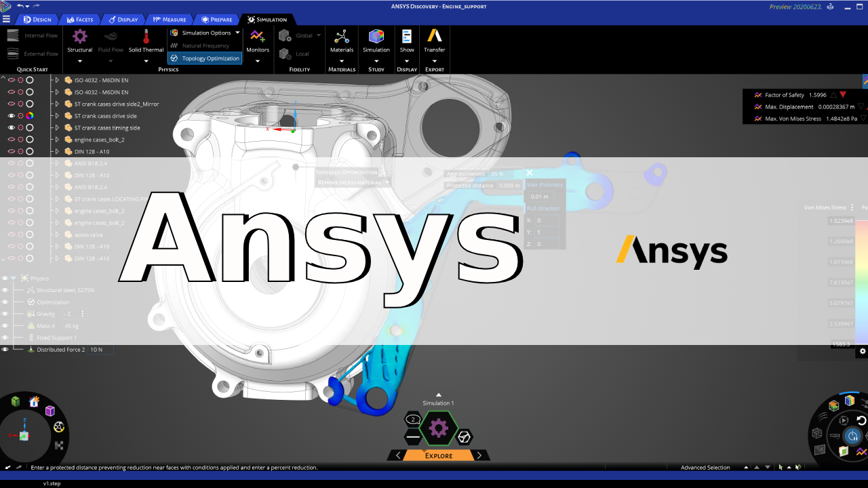Viewport: 868px width, 488px height.
Task: Click the purple gear hexagon for Simulation 1
Action: (439, 428)
